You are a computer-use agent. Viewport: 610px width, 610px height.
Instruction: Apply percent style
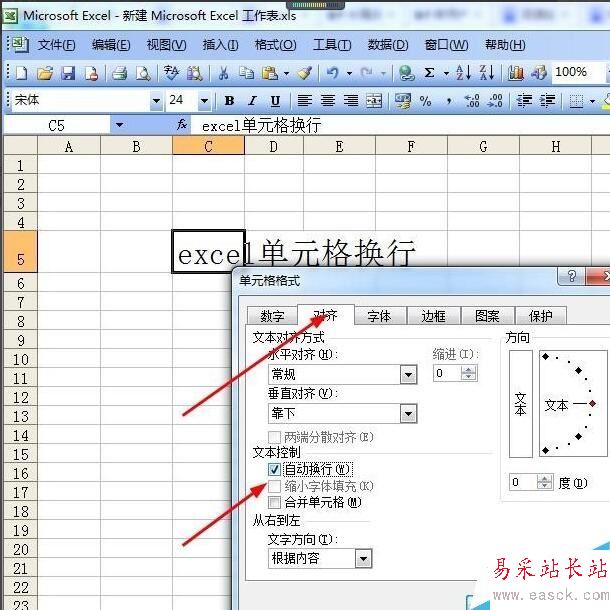tap(426, 101)
